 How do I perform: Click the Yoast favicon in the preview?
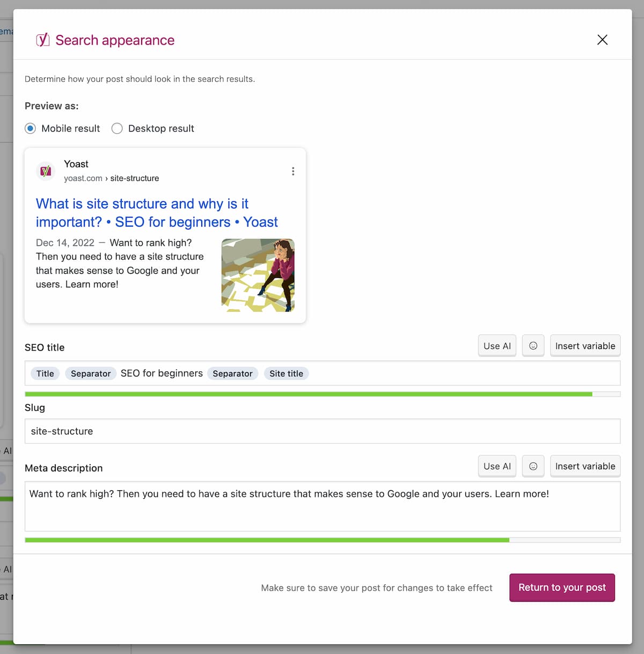coord(46,171)
